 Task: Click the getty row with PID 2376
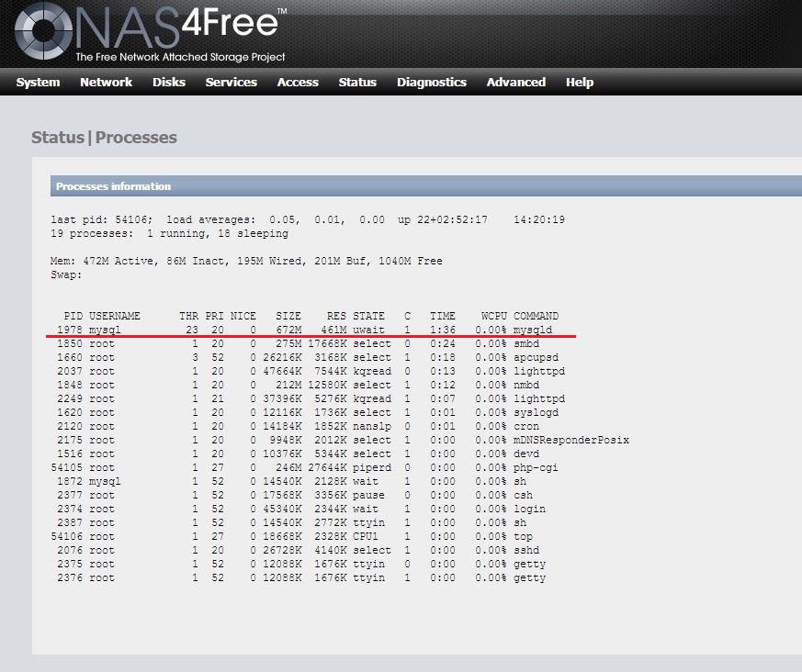(300, 578)
